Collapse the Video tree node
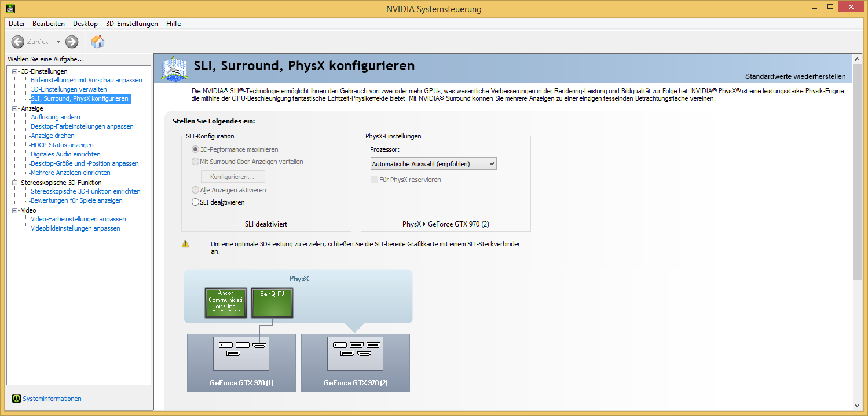 [x=15, y=210]
